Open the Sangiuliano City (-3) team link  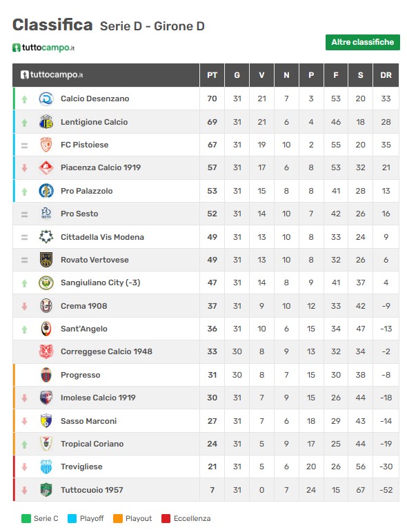click(x=100, y=283)
